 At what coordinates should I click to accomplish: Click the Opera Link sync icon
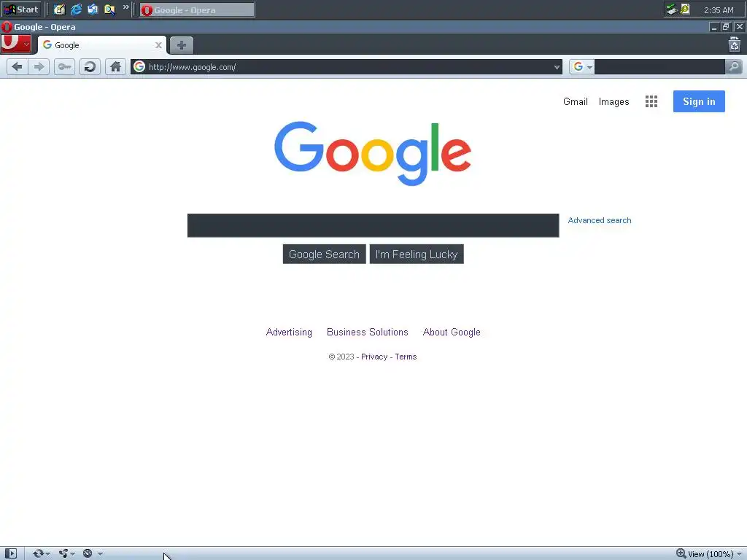click(38, 553)
